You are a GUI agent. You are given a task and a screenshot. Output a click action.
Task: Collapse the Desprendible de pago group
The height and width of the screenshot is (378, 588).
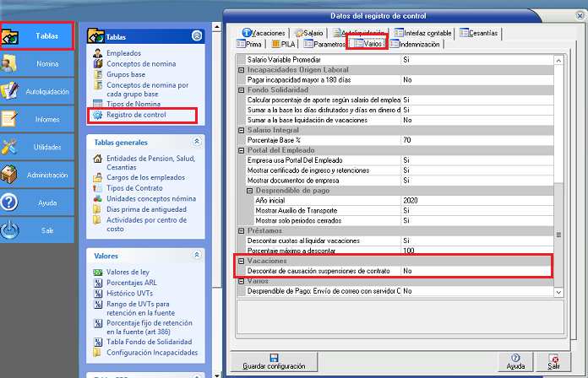(250, 191)
